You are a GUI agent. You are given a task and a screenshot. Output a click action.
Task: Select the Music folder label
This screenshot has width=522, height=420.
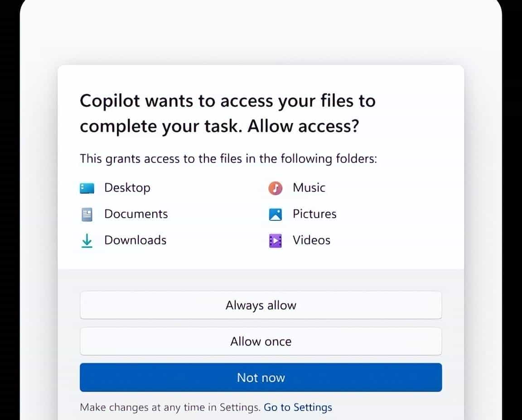coord(309,188)
